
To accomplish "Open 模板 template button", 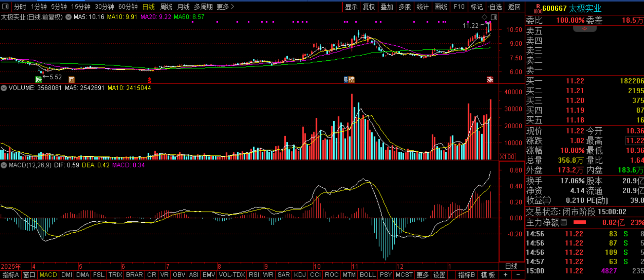I will click(488, 275).
